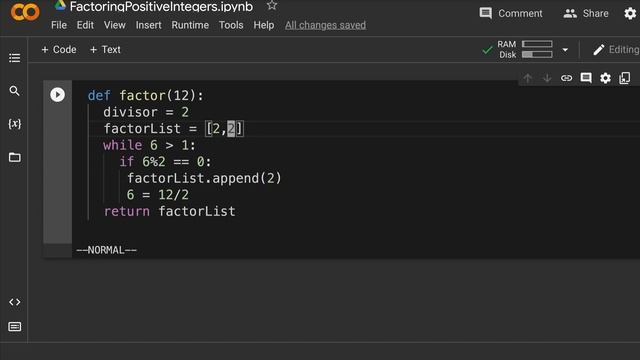Image resolution: width=640 pixels, height=360 pixels.
Task: Click the --NORMAL-- vim status text
Action: (x=107, y=250)
